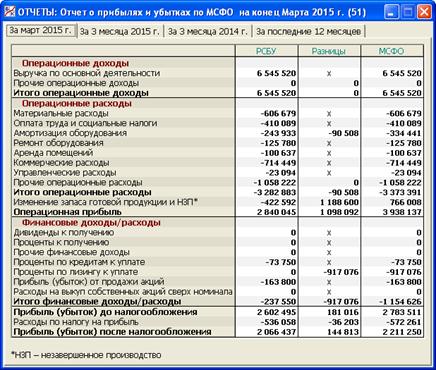Select the 'Амортизация оборудования' row label

(x=70, y=133)
